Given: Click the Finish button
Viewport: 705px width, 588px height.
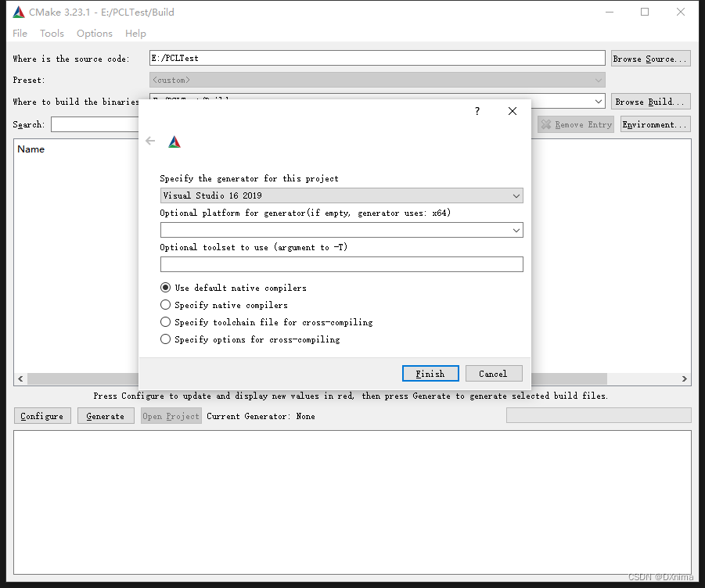Looking at the screenshot, I should pos(430,373).
